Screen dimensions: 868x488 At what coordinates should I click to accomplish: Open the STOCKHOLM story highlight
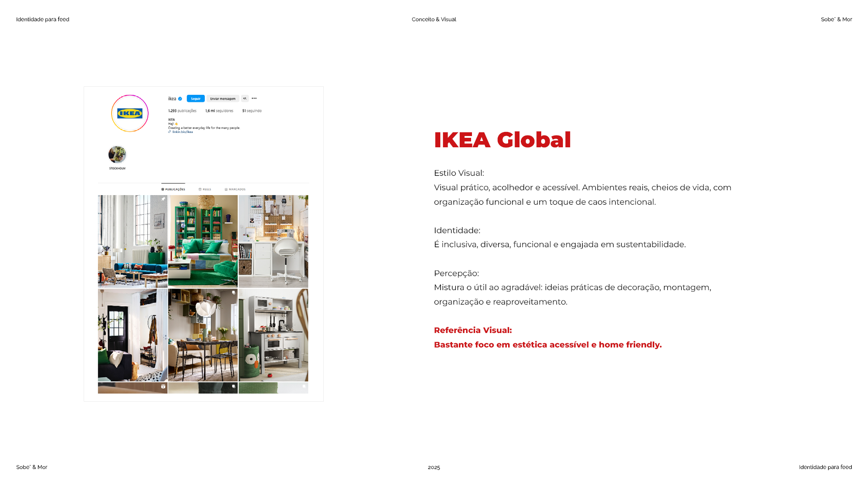(117, 155)
